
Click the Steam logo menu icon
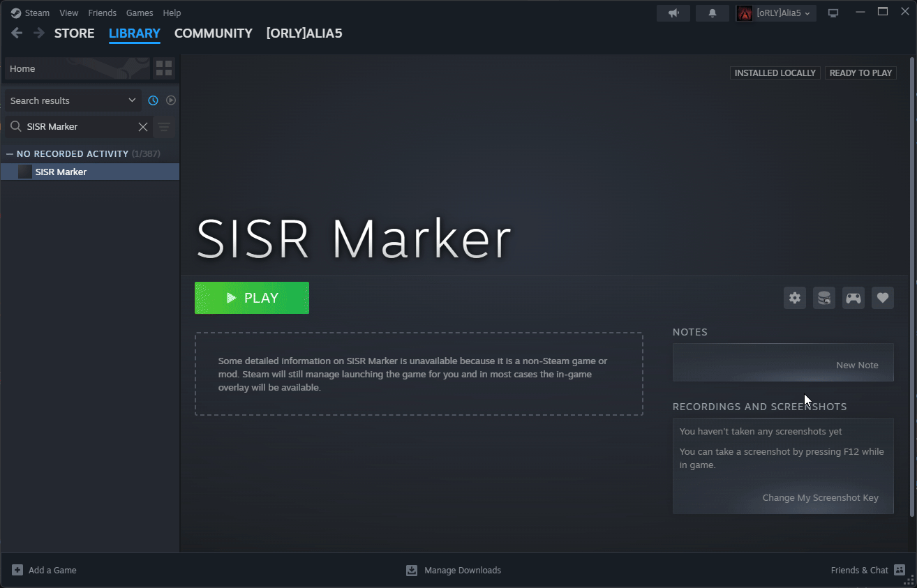[x=15, y=13]
